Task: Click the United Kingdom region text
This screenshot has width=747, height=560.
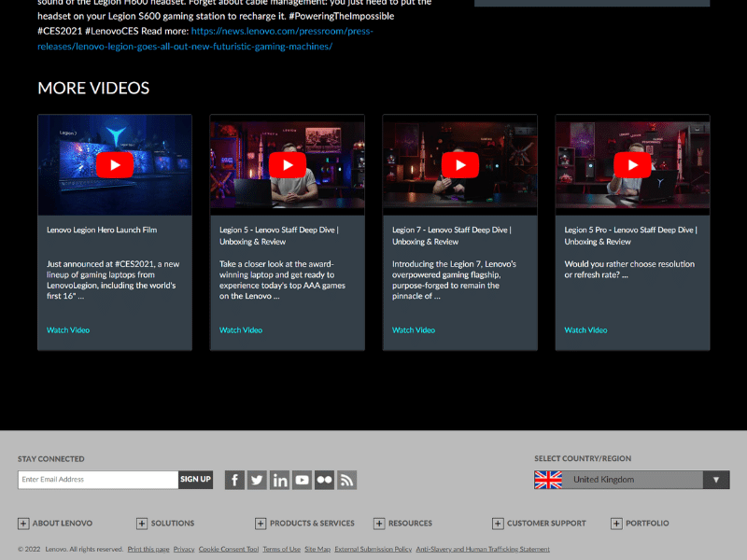Action: 603,480
